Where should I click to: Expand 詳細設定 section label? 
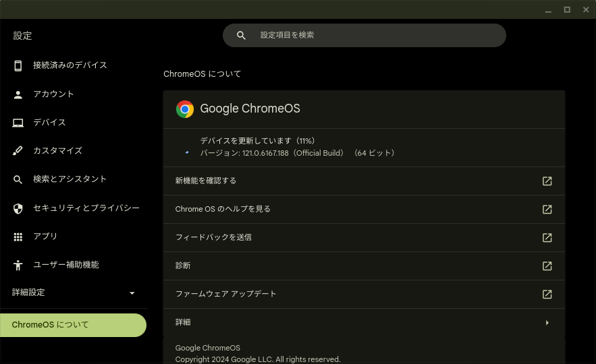(28, 293)
